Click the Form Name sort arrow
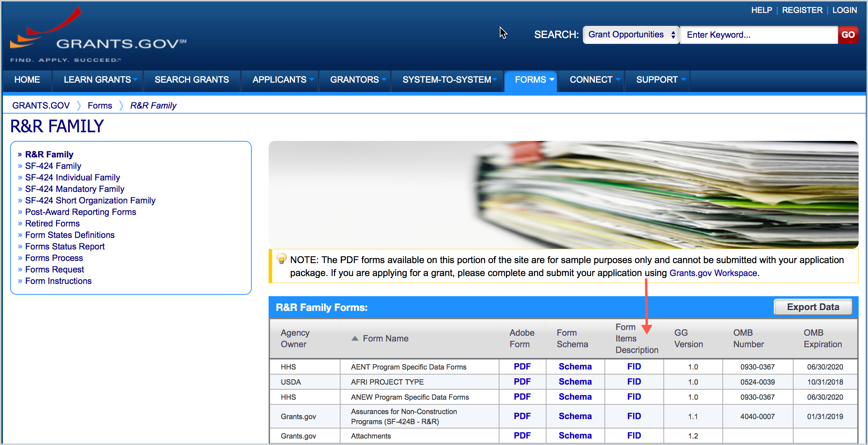The width and height of the screenshot is (868, 445). point(355,338)
